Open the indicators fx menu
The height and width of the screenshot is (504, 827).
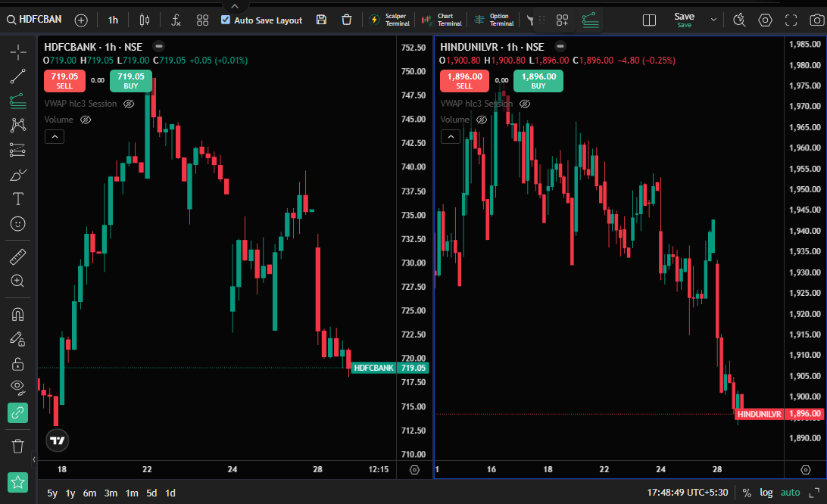(176, 20)
